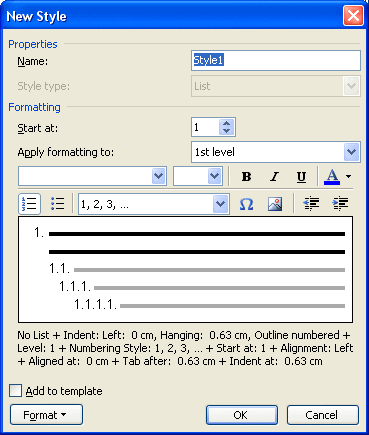The width and height of the screenshot is (369, 435).
Task: Select the bulleted list icon
Action: 57,203
